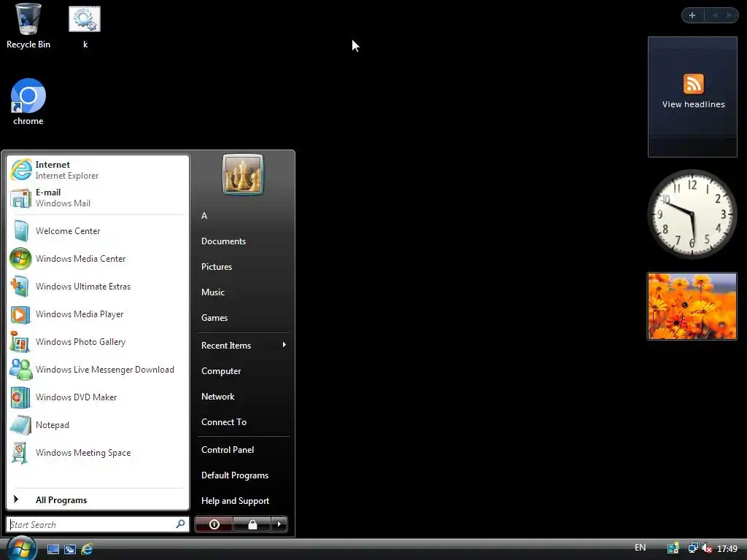The width and height of the screenshot is (747, 560).
Task: Click the network status tray icon
Action: 693,548
